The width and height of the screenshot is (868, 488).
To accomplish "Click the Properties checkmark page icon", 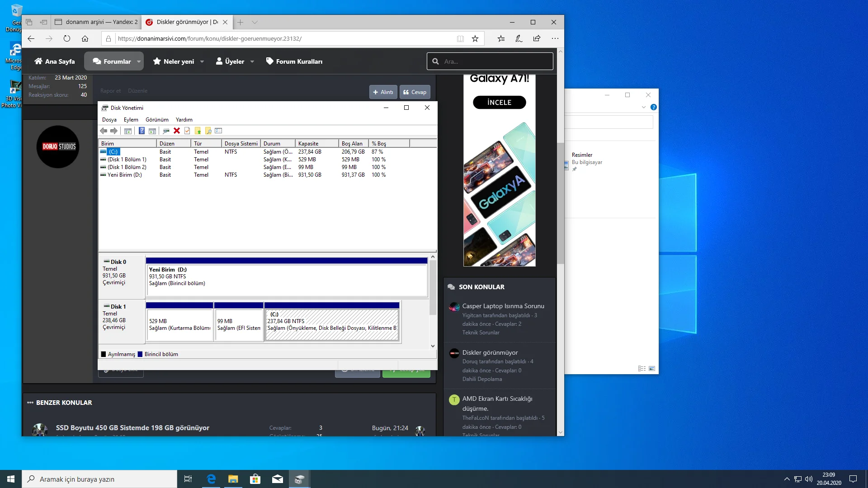I will pyautogui.click(x=187, y=131).
